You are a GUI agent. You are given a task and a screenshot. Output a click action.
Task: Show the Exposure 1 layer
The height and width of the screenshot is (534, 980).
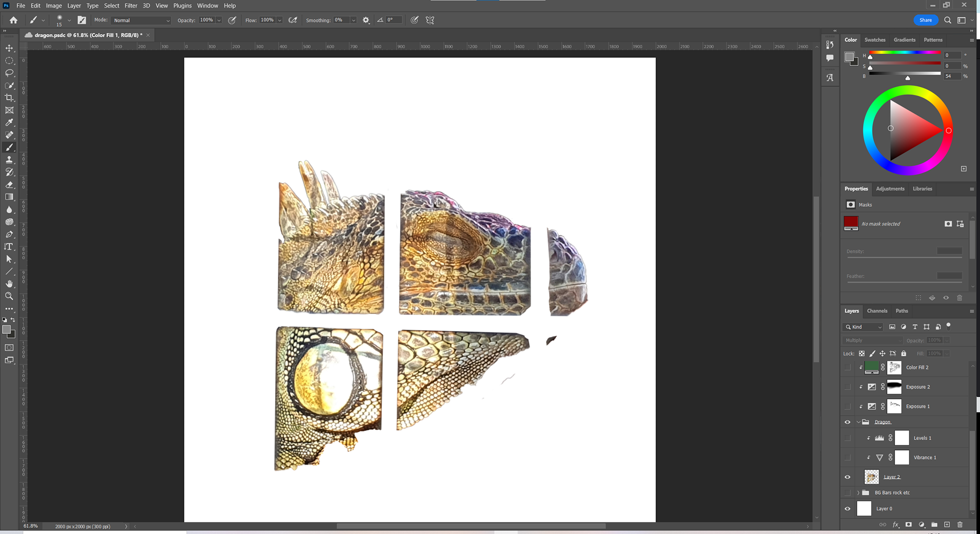coord(848,406)
